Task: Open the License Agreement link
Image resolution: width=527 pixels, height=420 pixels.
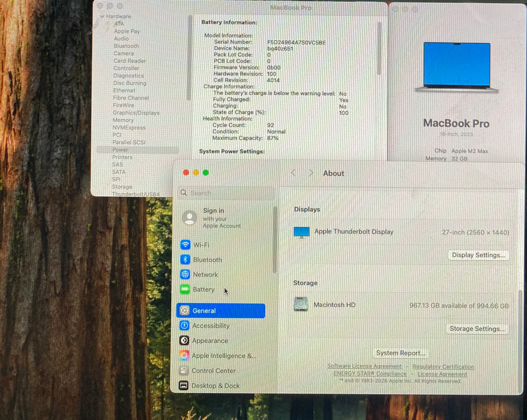Action: click(x=442, y=374)
